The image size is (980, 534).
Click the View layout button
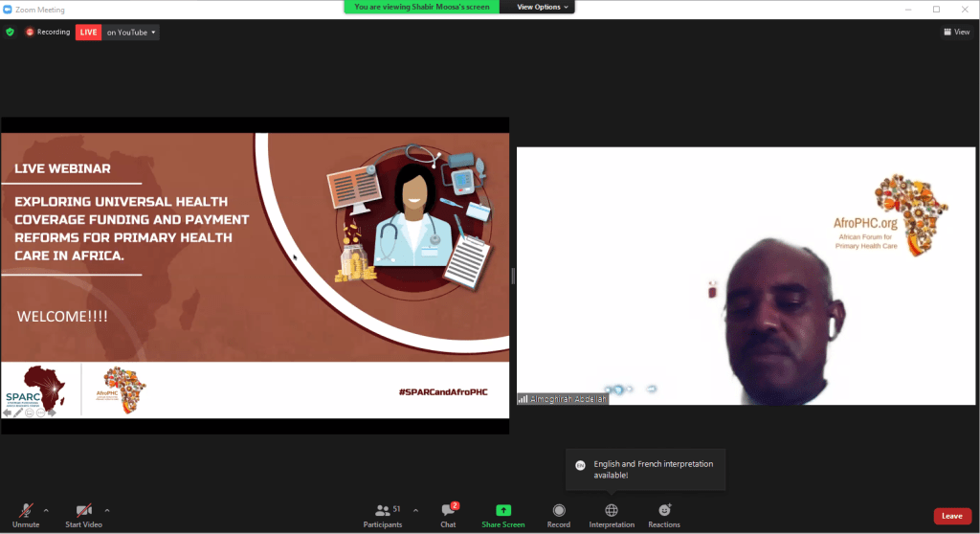[x=956, y=32]
